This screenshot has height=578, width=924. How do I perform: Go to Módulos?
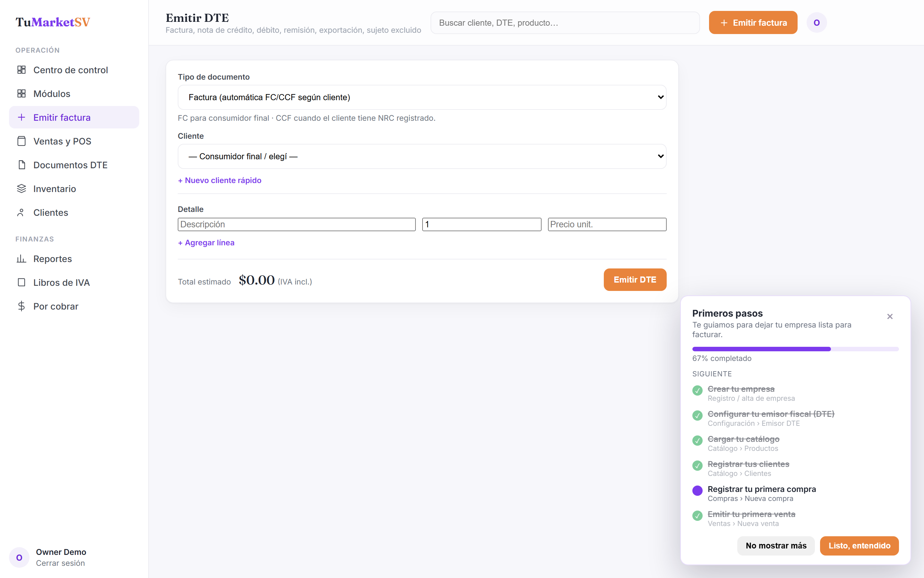[x=74, y=93]
